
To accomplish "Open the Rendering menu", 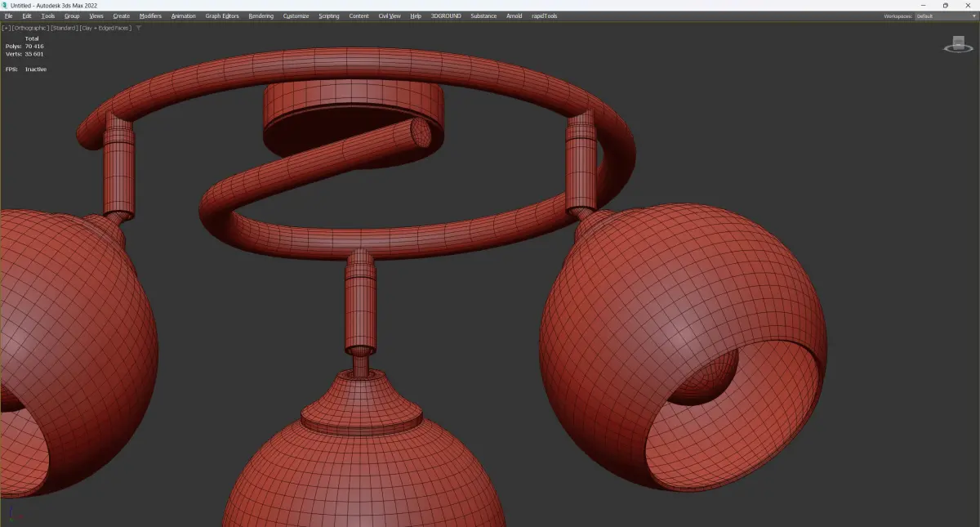I will 261,16.
